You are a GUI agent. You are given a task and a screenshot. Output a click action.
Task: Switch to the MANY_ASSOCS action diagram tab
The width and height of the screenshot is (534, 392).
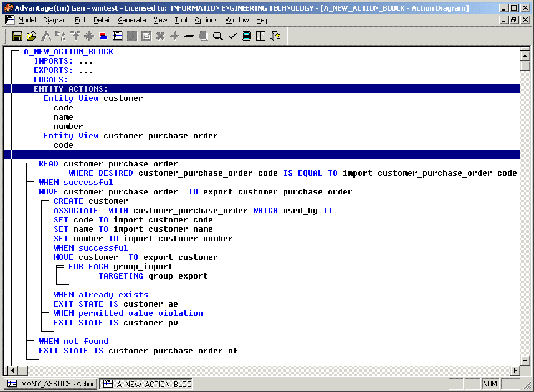tap(51, 384)
